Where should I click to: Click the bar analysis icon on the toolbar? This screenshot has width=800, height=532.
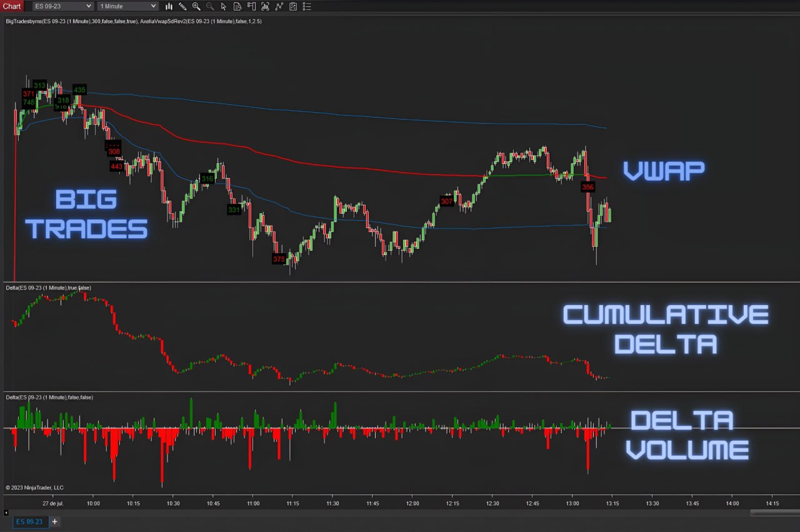click(x=266, y=6)
